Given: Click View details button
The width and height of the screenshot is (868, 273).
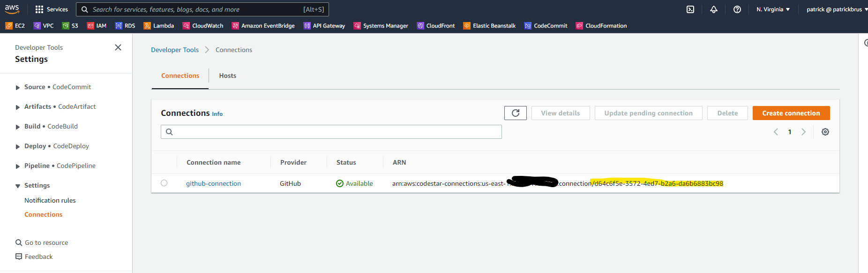Looking at the screenshot, I should tap(561, 113).
